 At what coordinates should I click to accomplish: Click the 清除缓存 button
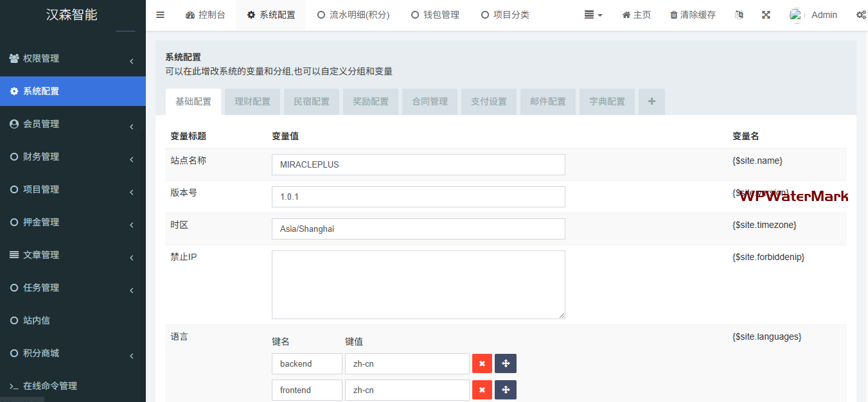pyautogui.click(x=693, y=15)
